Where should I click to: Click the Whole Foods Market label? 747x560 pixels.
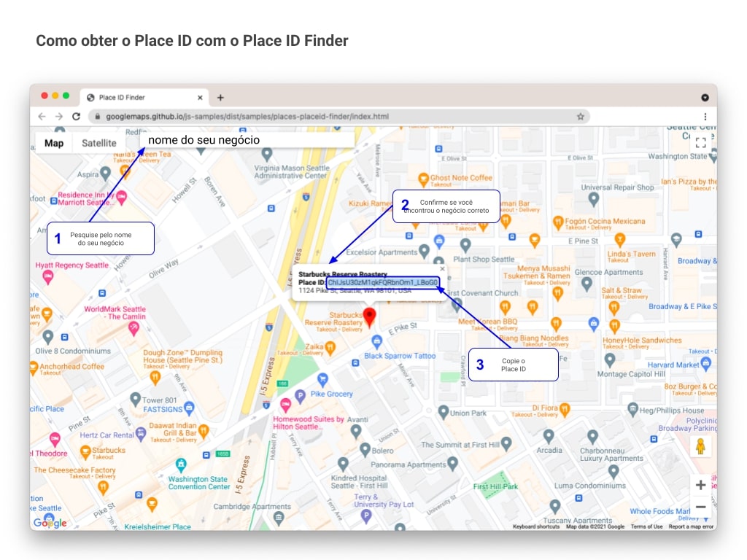point(659,511)
